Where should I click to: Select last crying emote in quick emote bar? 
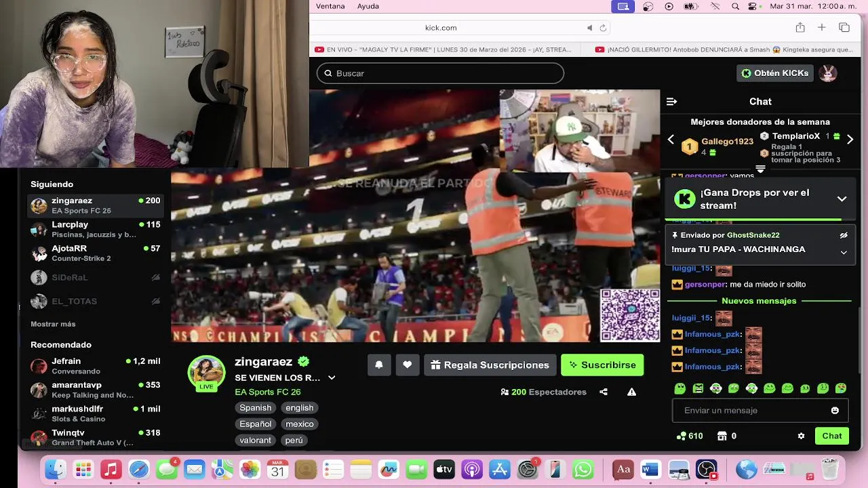(x=841, y=388)
